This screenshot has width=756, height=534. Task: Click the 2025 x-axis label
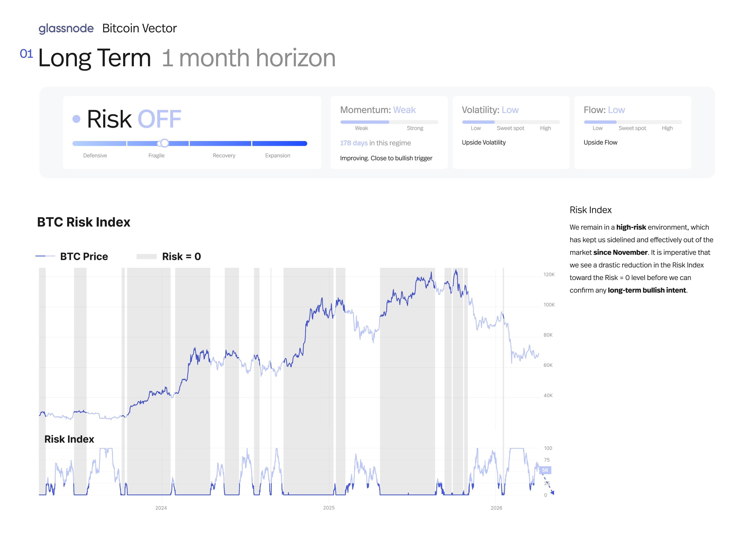(x=329, y=508)
